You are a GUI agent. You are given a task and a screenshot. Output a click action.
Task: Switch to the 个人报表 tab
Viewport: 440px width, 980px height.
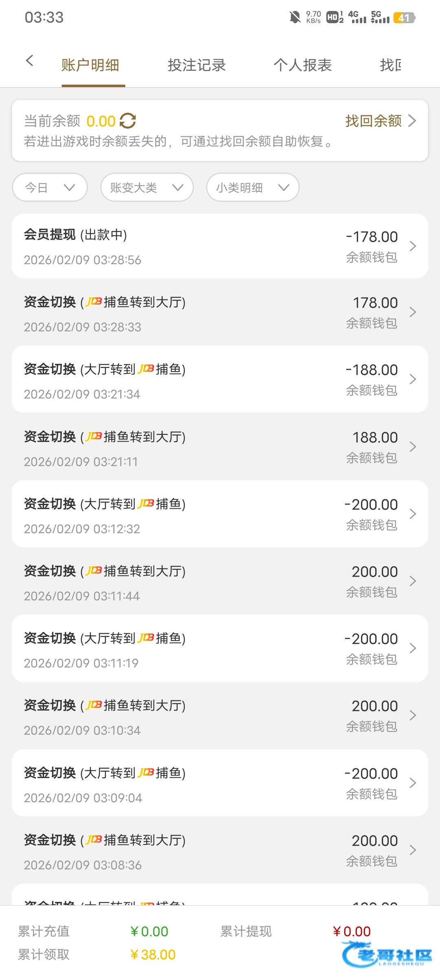(303, 65)
